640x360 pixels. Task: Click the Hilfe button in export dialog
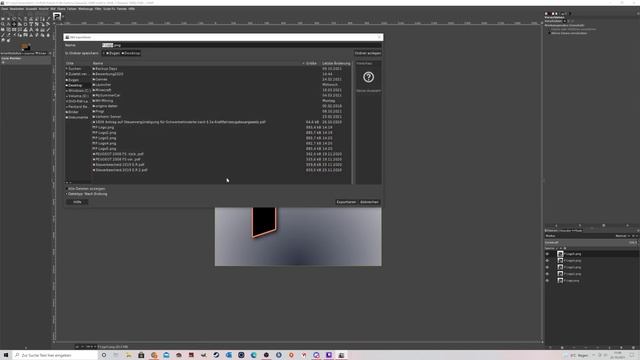(77, 202)
